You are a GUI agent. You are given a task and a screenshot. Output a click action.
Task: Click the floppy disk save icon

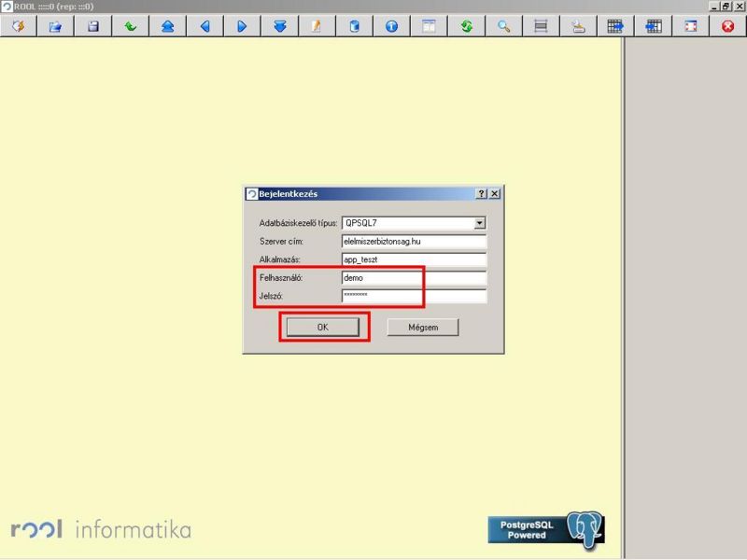[x=92, y=27]
